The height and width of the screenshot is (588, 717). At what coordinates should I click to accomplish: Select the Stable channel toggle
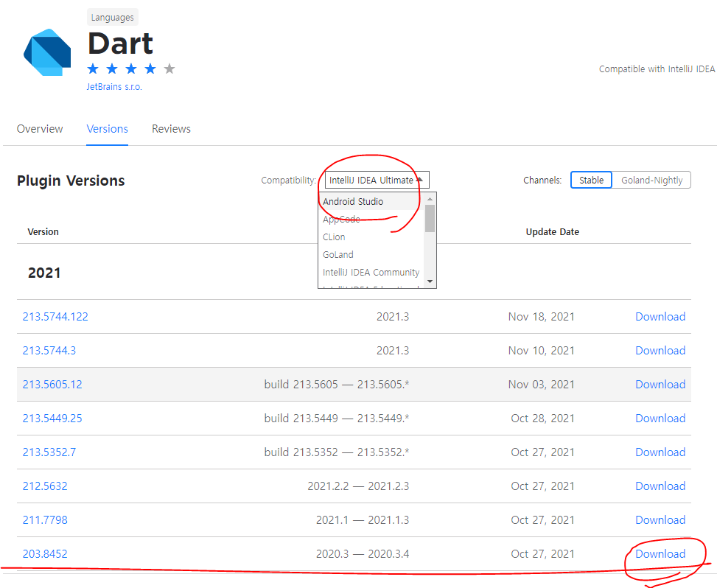tap(591, 180)
